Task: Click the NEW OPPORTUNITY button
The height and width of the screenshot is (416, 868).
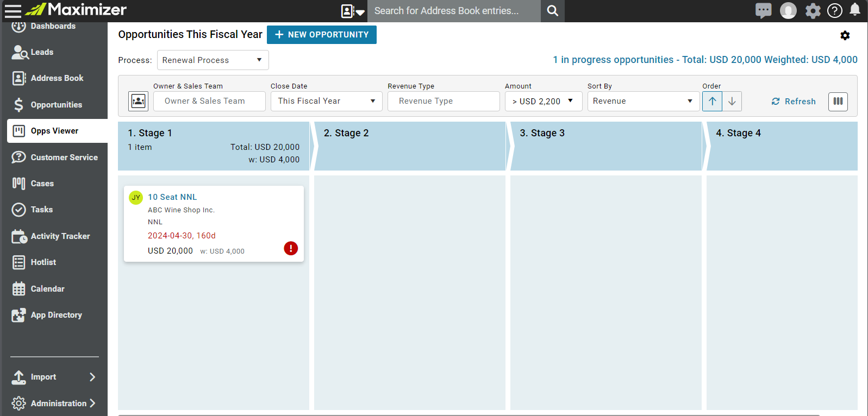Action: point(322,35)
